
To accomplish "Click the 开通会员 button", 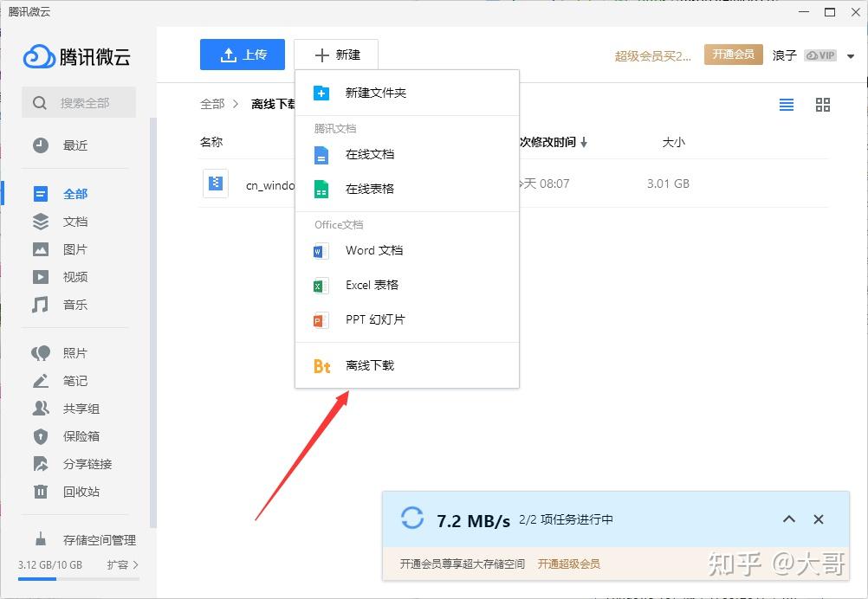I will pyautogui.click(x=734, y=55).
